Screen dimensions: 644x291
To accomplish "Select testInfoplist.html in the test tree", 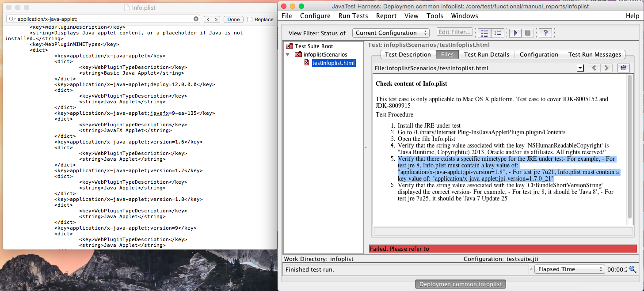I will 333,63.
